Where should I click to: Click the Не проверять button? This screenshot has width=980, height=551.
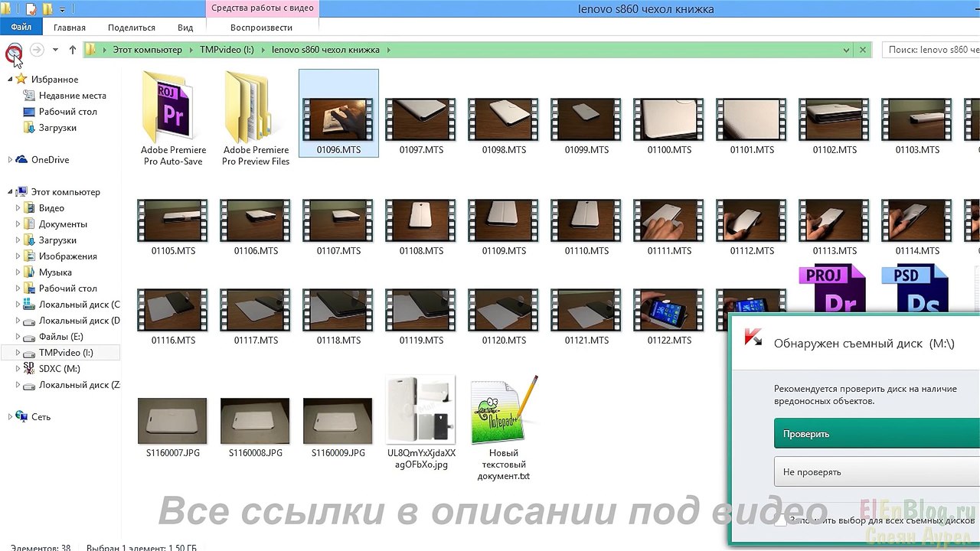[877, 472]
